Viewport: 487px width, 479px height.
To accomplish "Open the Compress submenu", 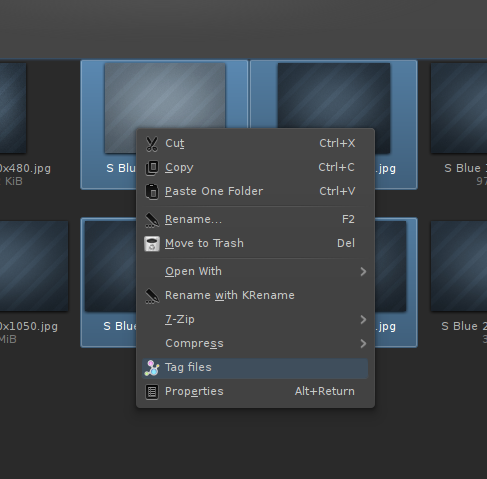I will (x=255, y=344).
